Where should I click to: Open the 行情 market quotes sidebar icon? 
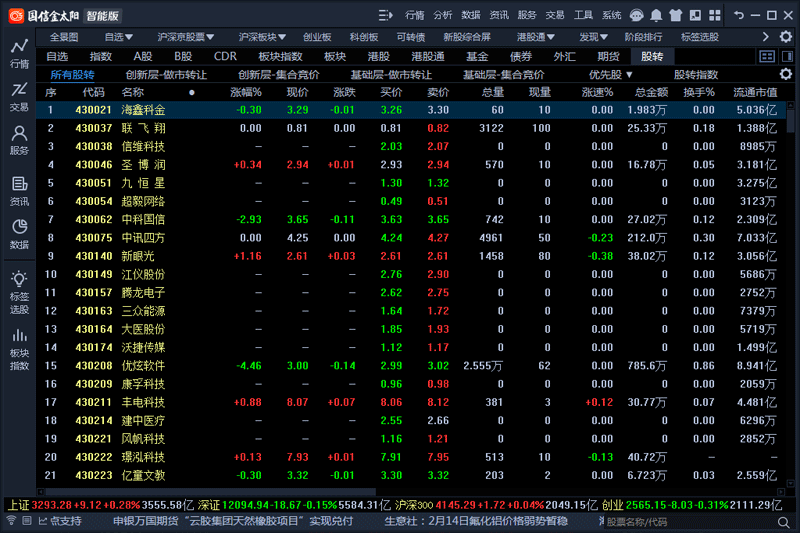(x=19, y=53)
